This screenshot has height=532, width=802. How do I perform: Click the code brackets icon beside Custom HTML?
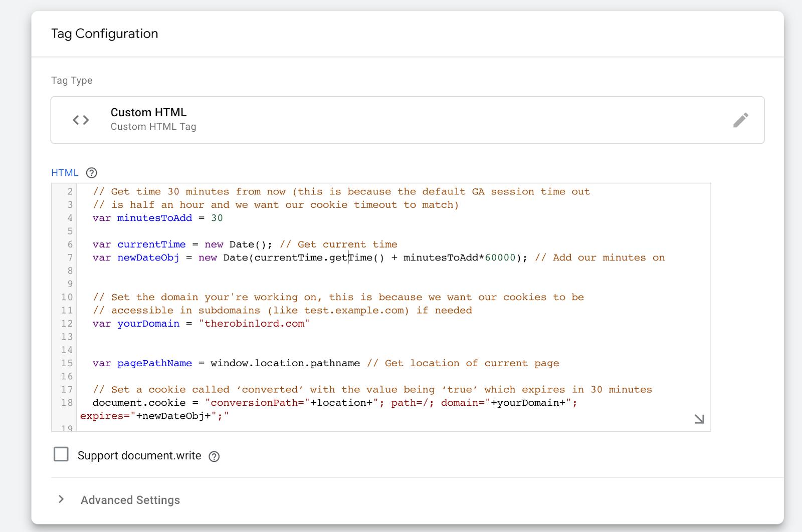[81, 120]
